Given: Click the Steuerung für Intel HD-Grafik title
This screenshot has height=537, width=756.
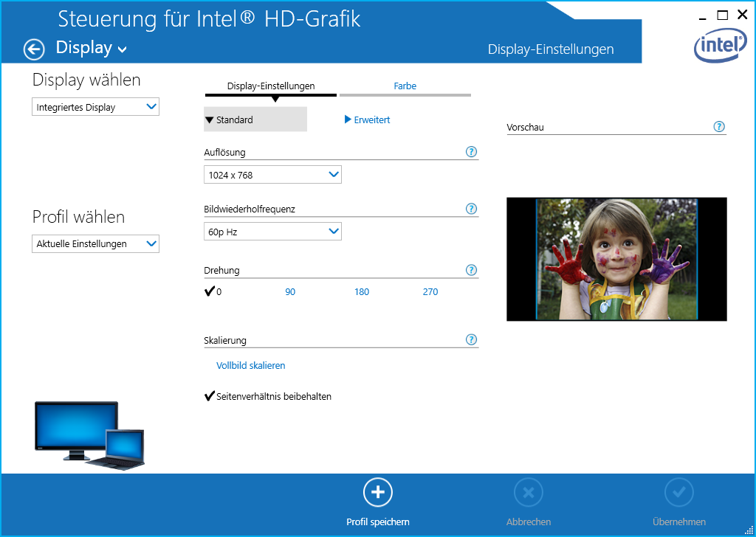Looking at the screenshot, I should point(209,19).
